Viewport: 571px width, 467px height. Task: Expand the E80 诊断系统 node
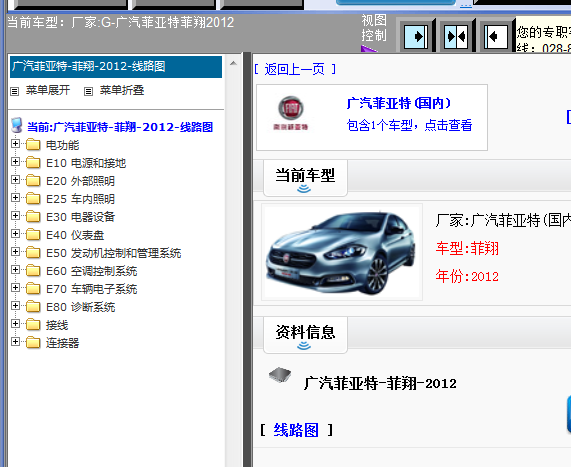point(15,305)
